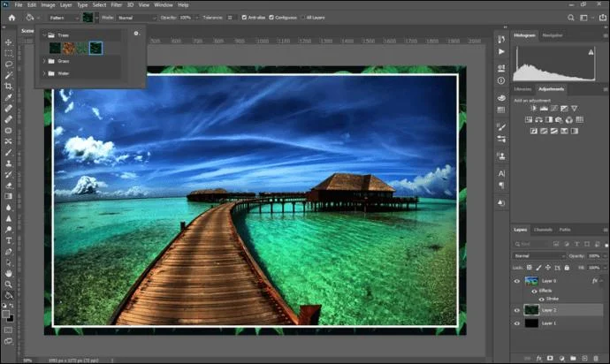Add a Brightness/Contrast adjustment
The width and height of the screenshot is (610, 364).
click(x=534, y=108)
